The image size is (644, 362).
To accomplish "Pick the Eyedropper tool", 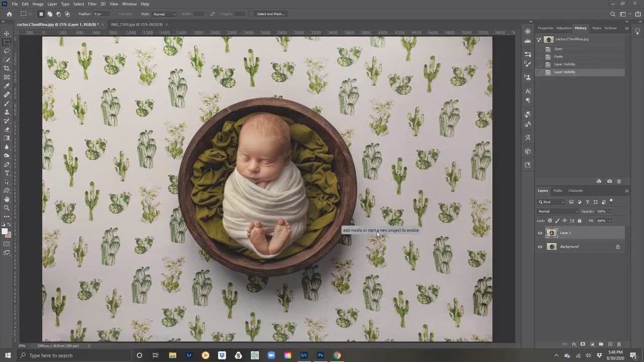I will click(x=7, y=85).
